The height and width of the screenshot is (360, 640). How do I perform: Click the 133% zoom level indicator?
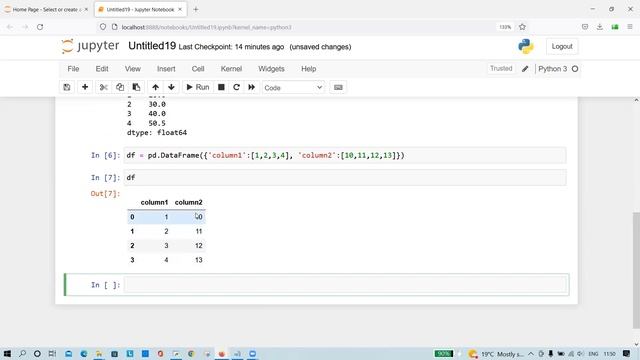click(505, 27)
